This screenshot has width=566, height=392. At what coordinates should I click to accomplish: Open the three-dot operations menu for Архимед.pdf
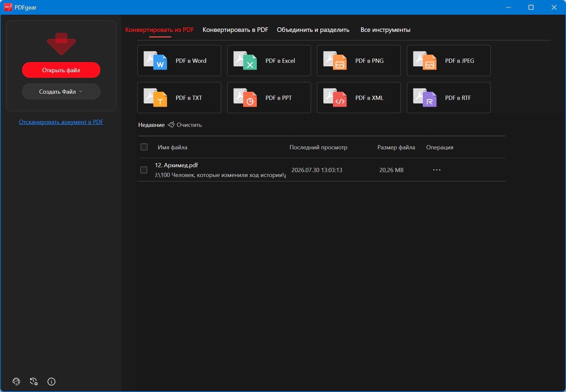click(437, 170)
